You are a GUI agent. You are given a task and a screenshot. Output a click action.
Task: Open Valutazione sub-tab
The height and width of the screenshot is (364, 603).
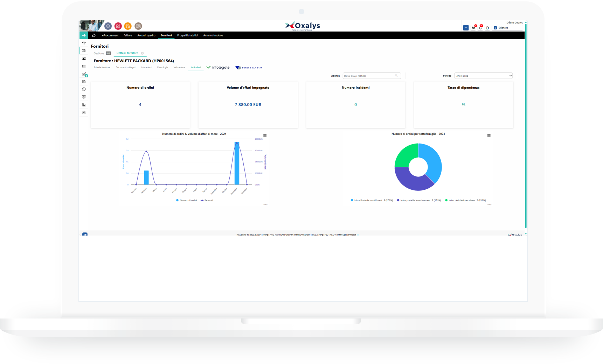[x=179, y=68]
